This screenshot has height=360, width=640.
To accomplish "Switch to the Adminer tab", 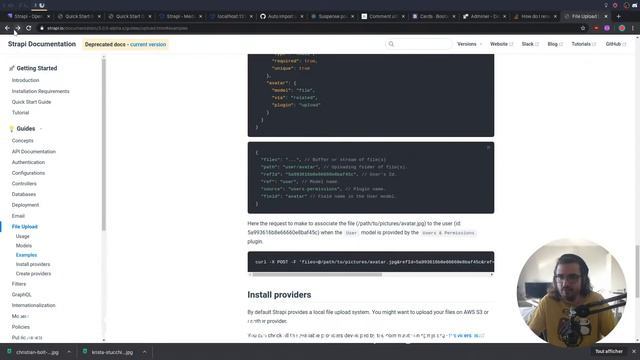I will point(484,16).
